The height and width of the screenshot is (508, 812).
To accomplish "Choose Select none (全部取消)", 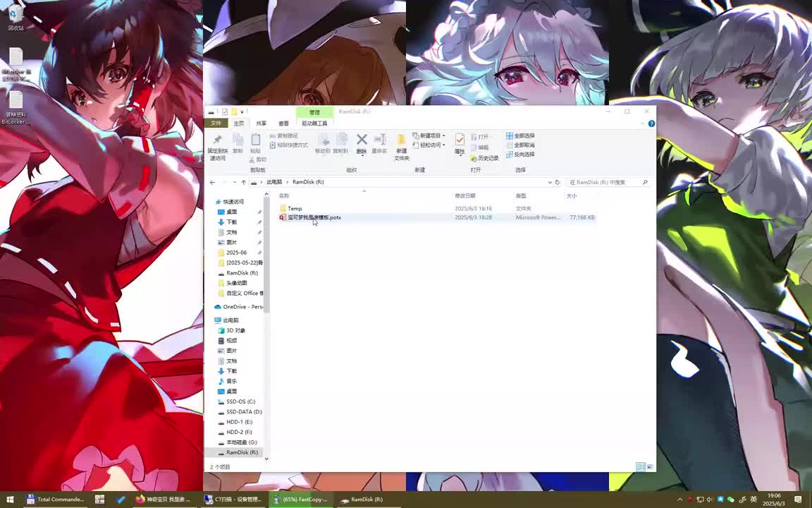I will [x=520, y=145].
